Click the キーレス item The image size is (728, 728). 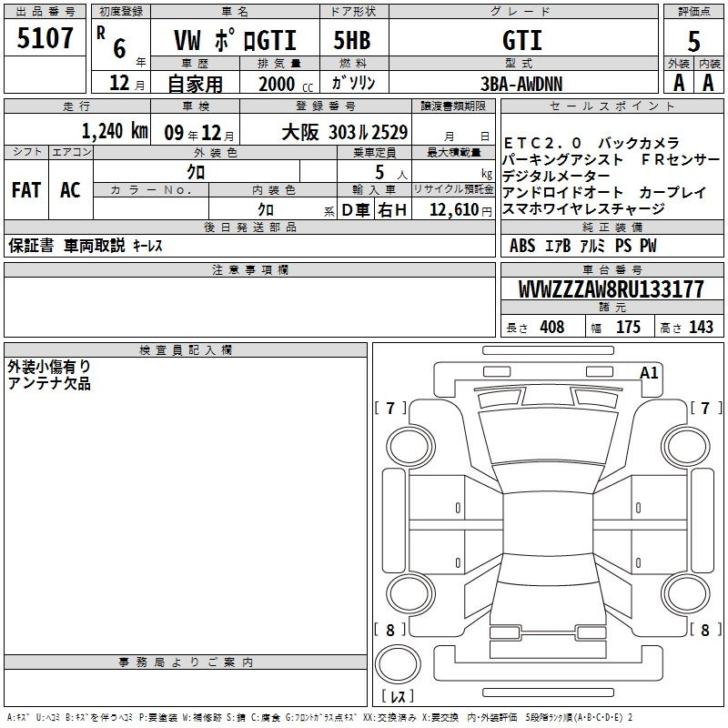coord(148,246)
